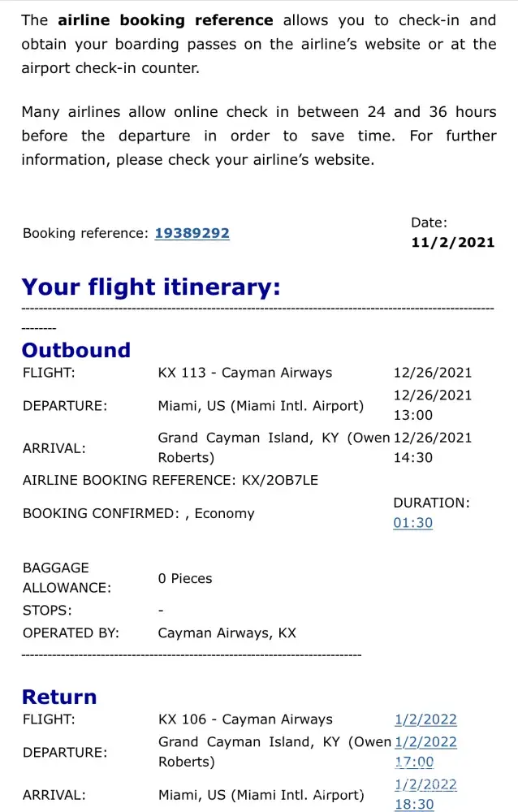Viewport: 518px width, 812px height.
Task: Click the date link above 17:00
Action: coord(425,742)
